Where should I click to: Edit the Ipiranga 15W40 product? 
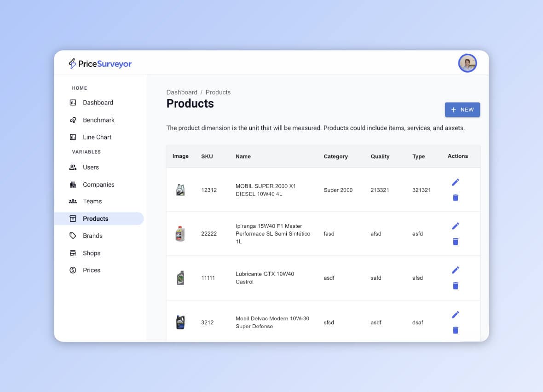point(456,226)
